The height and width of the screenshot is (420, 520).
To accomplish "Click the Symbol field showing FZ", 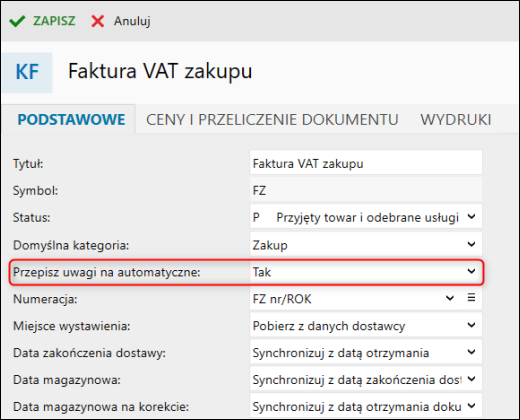I will tap(366, 190).
